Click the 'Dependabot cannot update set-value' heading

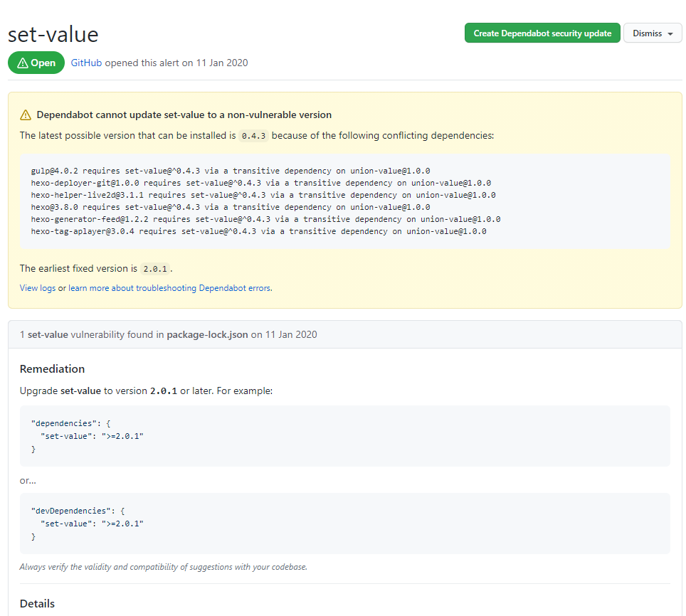[x=184, y=115]
